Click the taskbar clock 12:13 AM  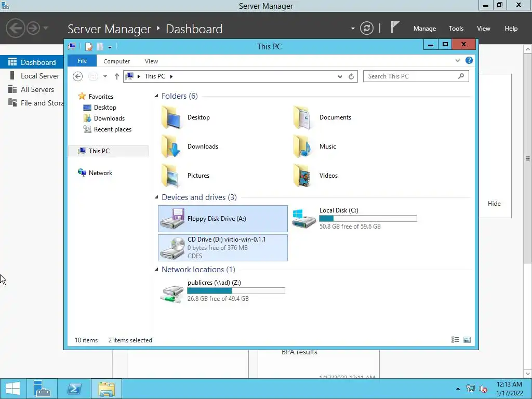coord(509,384)
